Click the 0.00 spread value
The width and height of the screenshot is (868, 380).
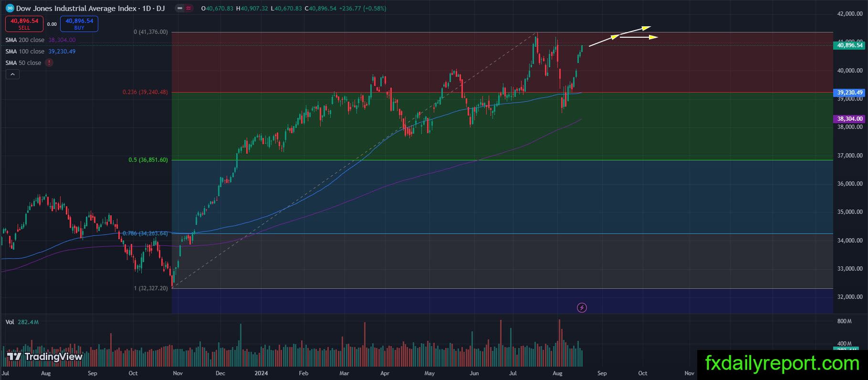pos(52,24)
